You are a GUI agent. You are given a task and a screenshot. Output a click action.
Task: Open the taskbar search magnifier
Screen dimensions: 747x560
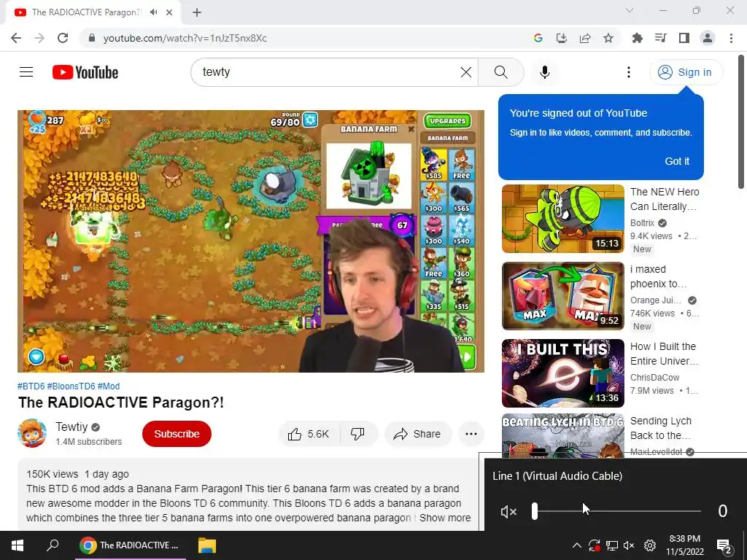click(53, 545)
